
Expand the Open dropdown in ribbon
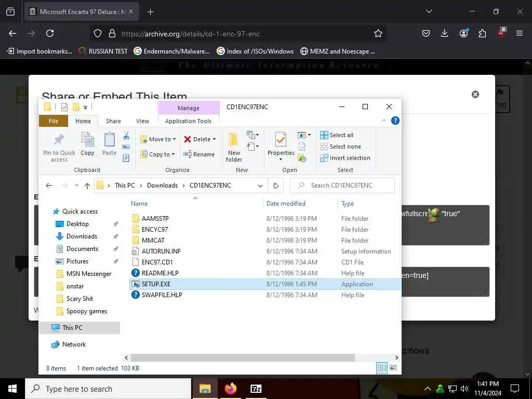tap(304, 135)
